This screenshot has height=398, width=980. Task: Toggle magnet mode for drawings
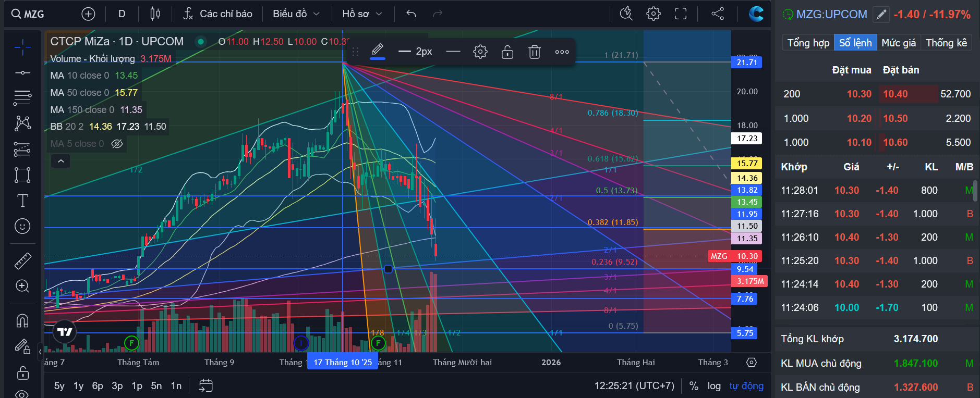pos(22,320)
